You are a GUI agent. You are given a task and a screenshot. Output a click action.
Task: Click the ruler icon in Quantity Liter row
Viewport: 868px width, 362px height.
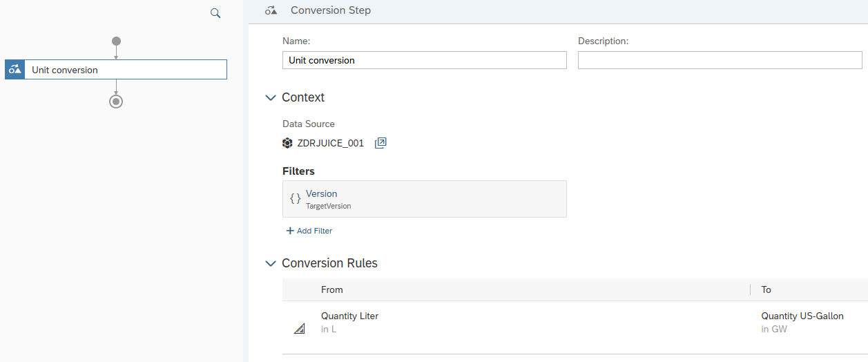(299, 329)
